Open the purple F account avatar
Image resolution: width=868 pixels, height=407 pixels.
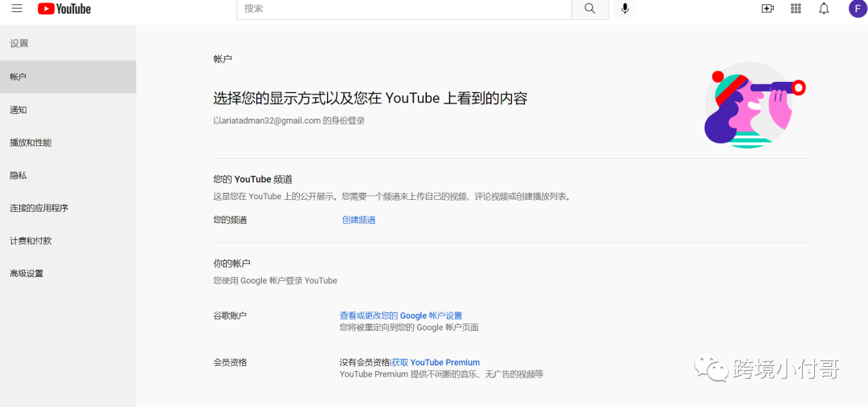[x=858, y=8]
